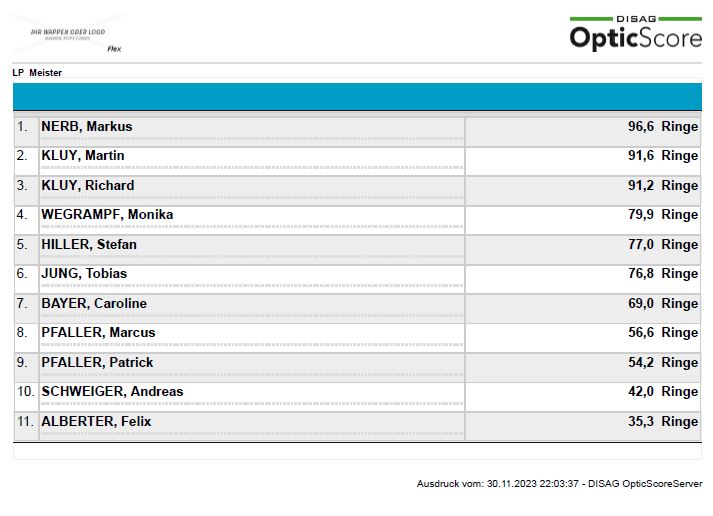
Task: Select the "LP Meister" heading text
Action: click(x=37, y=73)
